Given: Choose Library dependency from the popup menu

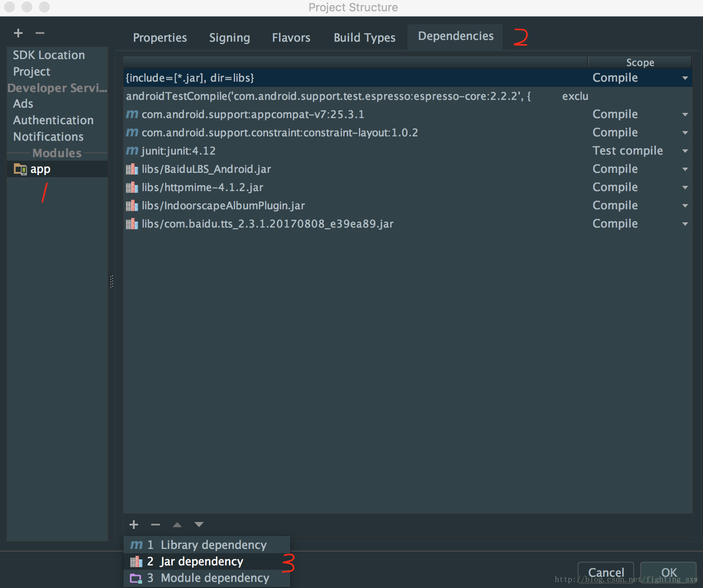Looking at the screenshot, I should (x=207, y=545).
